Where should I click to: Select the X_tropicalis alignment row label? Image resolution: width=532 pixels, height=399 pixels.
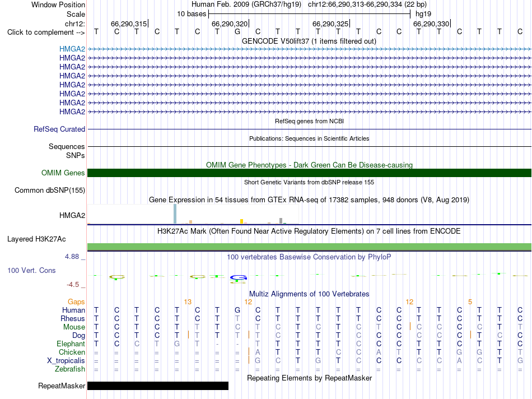[66, 361]
